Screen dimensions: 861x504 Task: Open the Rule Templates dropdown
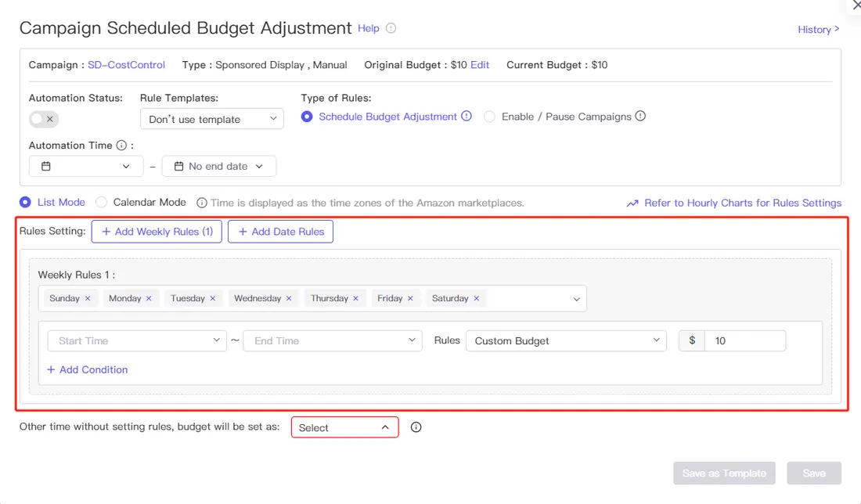(x=212, y=119)
